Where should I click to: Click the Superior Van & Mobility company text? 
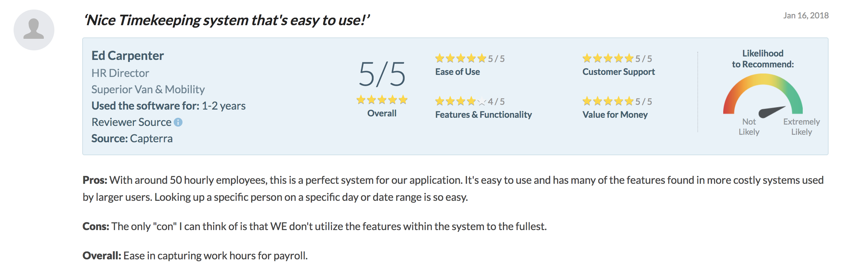pyautogui.click(x=148, y=89)
